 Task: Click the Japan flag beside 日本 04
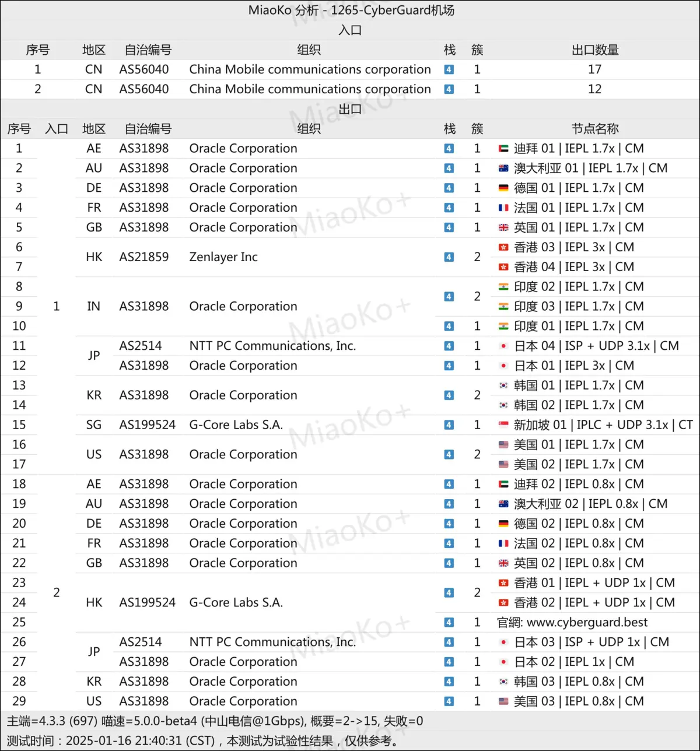[x=503, y=346]
